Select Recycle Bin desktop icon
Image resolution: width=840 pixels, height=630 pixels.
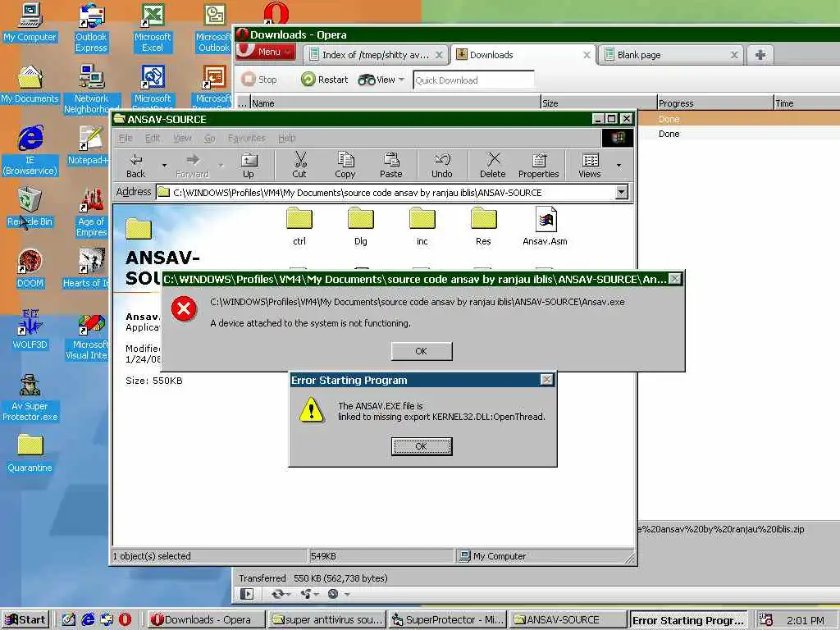click(x=30, y=208)
